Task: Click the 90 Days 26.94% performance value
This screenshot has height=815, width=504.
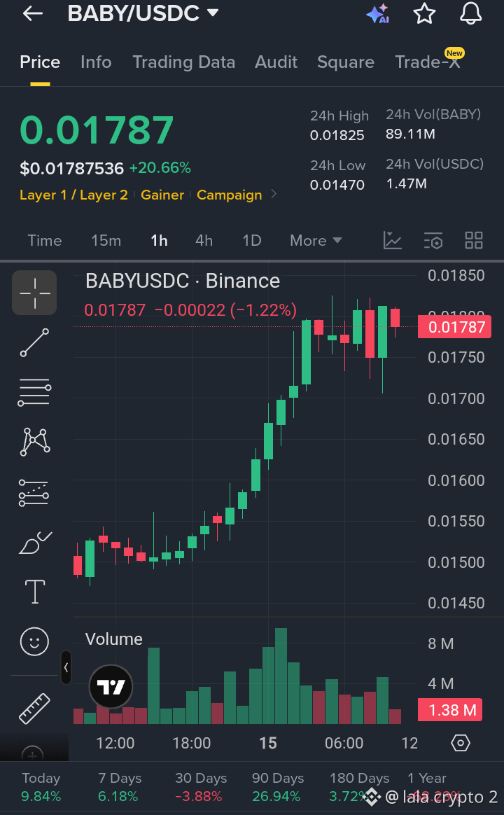Action: 276,796
